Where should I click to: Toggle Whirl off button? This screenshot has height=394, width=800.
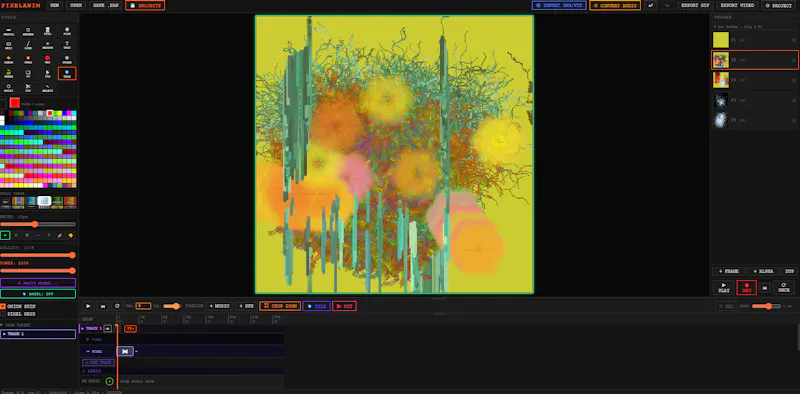pos(38,294)
